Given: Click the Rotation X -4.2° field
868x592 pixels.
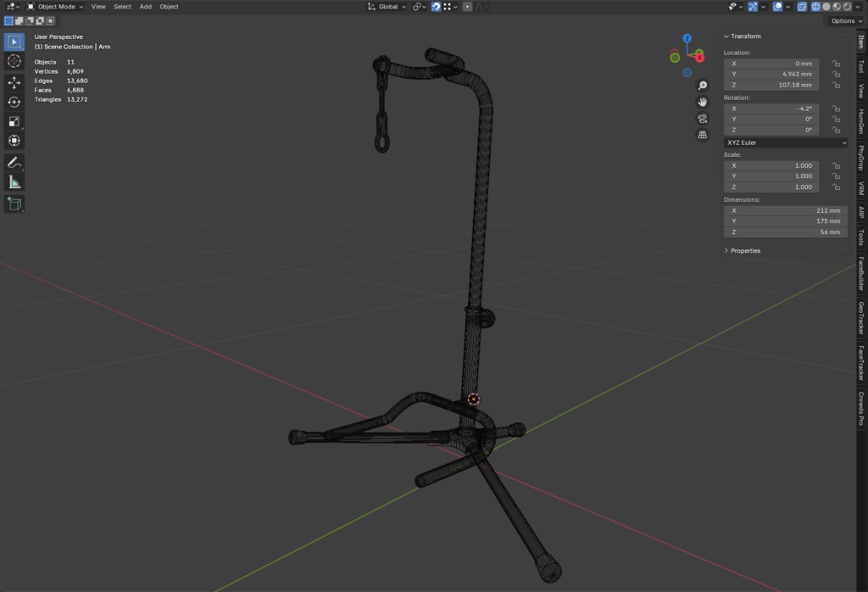Looking at the screenshot, I should [x=771, y=109].
